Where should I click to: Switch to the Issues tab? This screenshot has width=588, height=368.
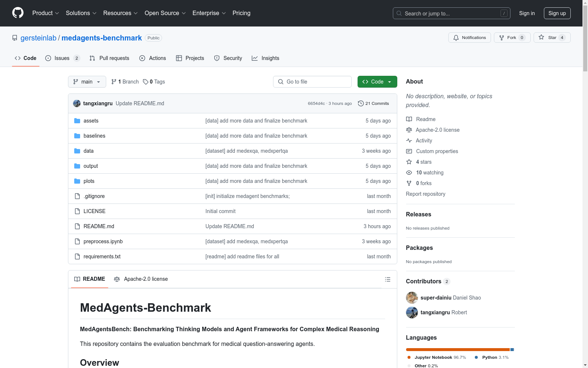tap(62, 58)
